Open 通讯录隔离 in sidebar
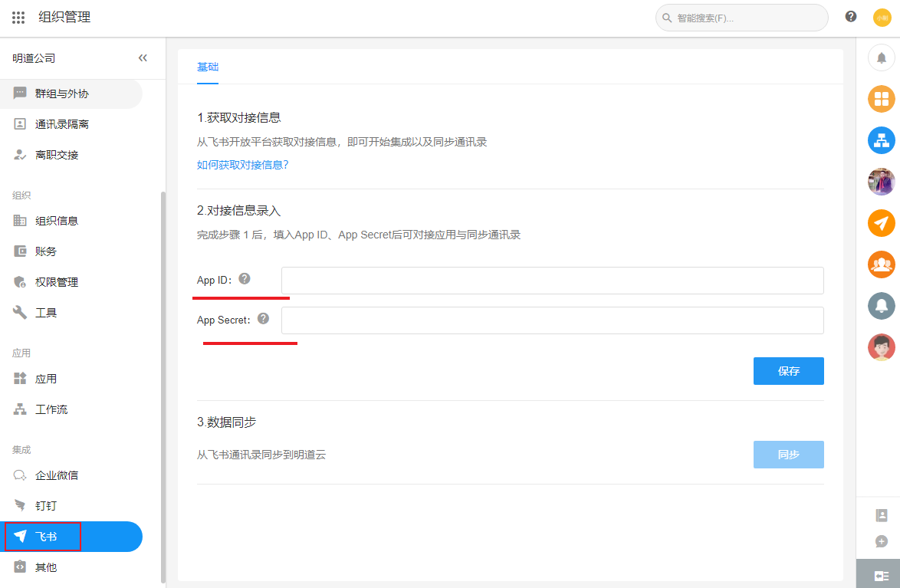This screenshot has width=900, height=588. [71, 124]
